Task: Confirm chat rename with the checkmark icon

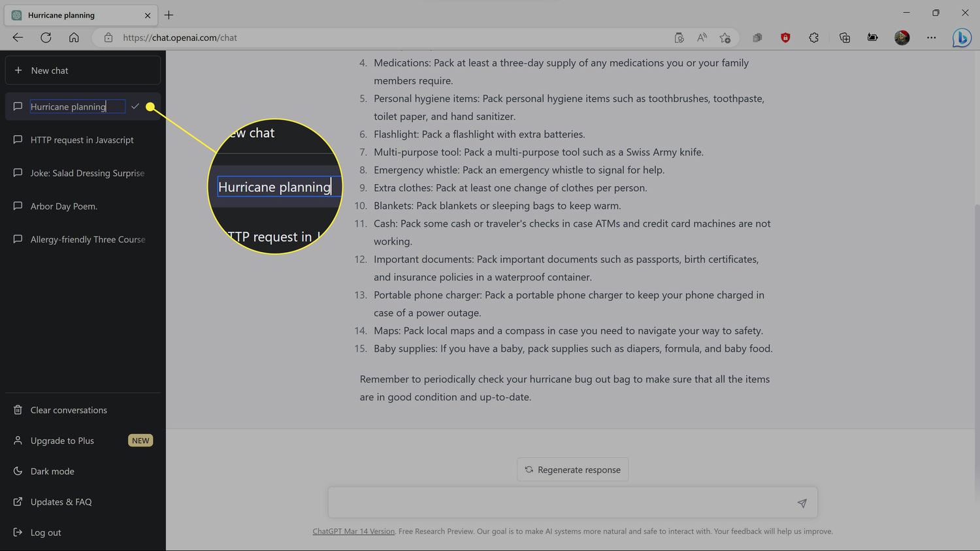Action: (x=135, y=106)
